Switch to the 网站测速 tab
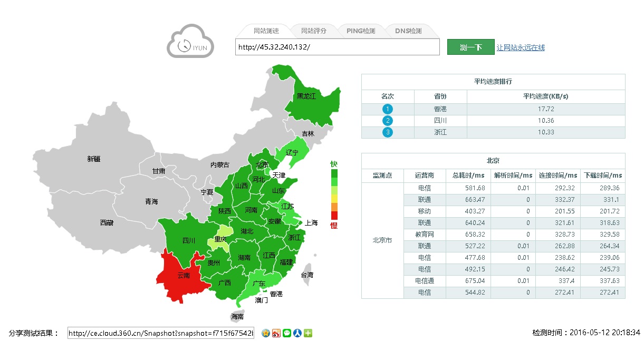Screen dimensions: 644x341 point(266,31)
